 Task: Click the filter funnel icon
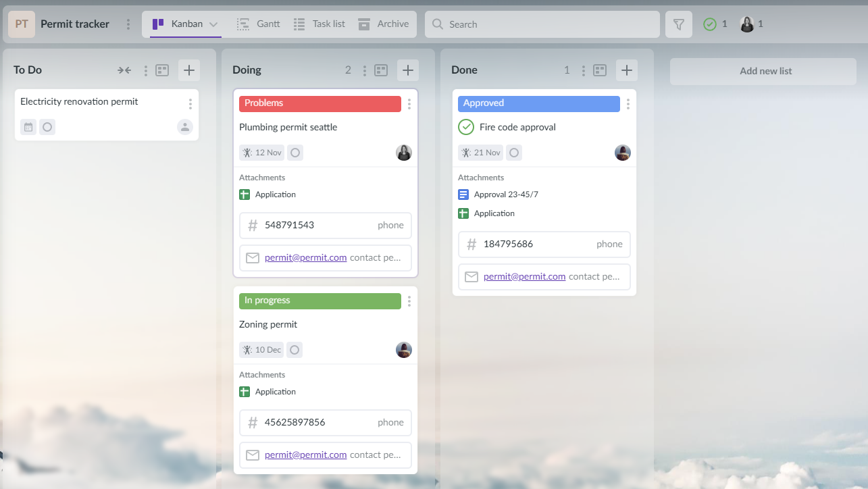click(x=679, y=24)
